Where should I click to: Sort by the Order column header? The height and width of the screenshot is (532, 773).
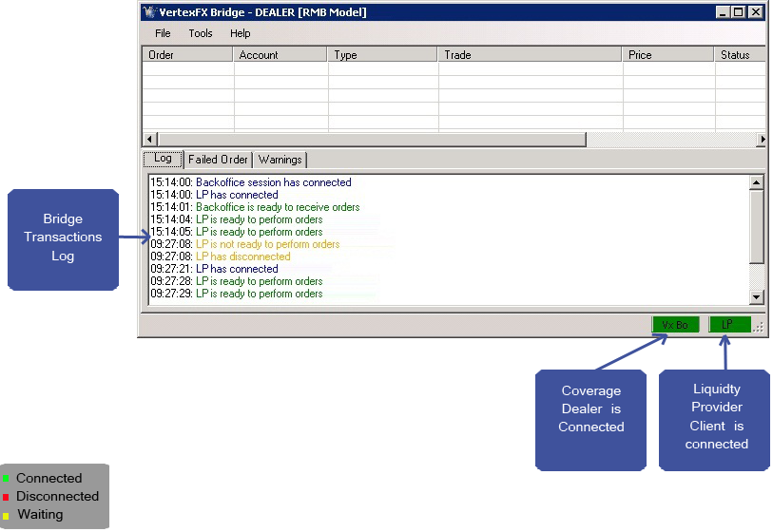(187, 55)
